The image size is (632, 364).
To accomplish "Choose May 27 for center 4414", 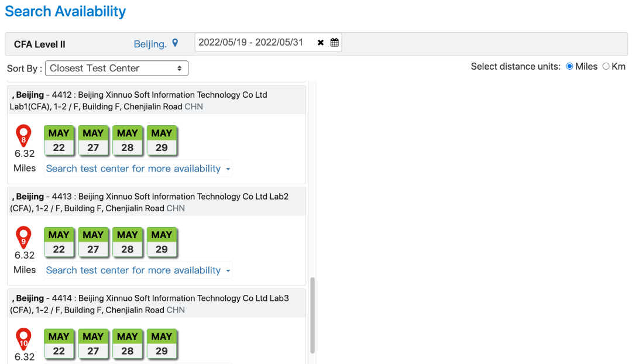I will pos(93,344).
